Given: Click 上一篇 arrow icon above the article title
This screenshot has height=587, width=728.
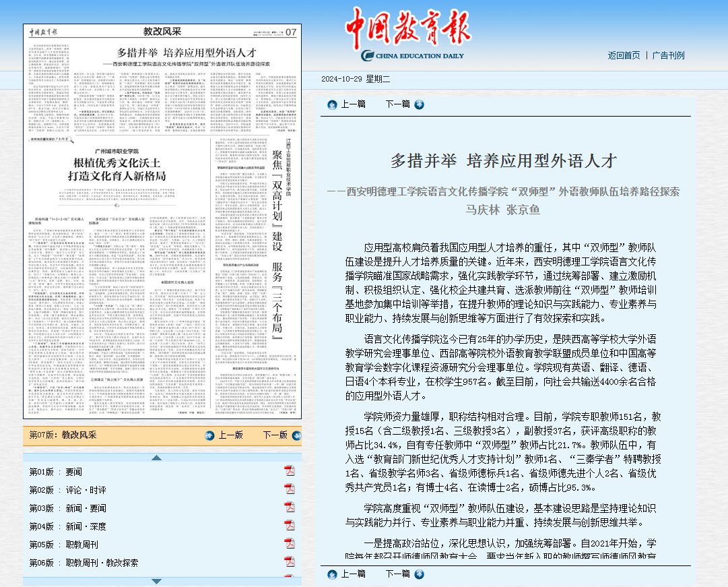Looking at the screenshot, I should (331, 104).
